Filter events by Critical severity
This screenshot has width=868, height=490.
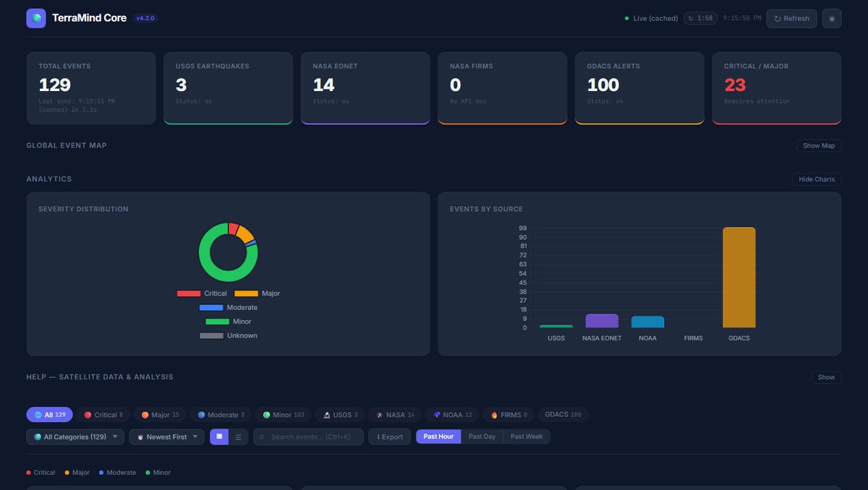(x=103, y=415)
